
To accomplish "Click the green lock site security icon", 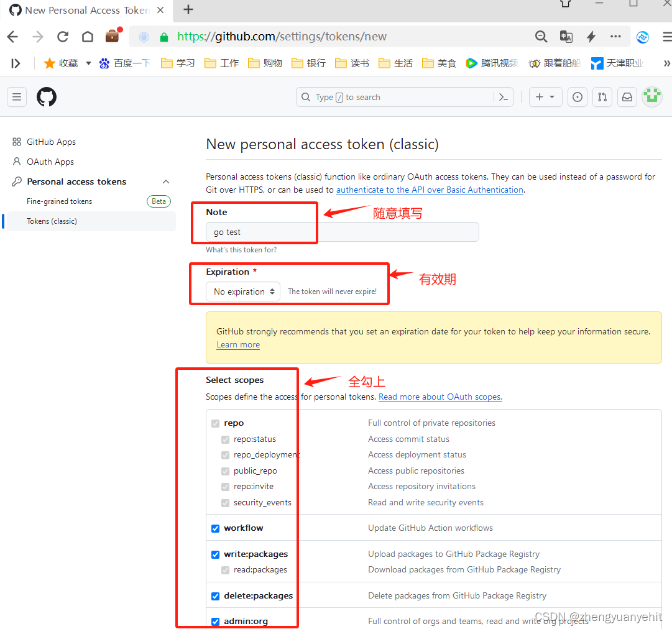I will 163,37.
